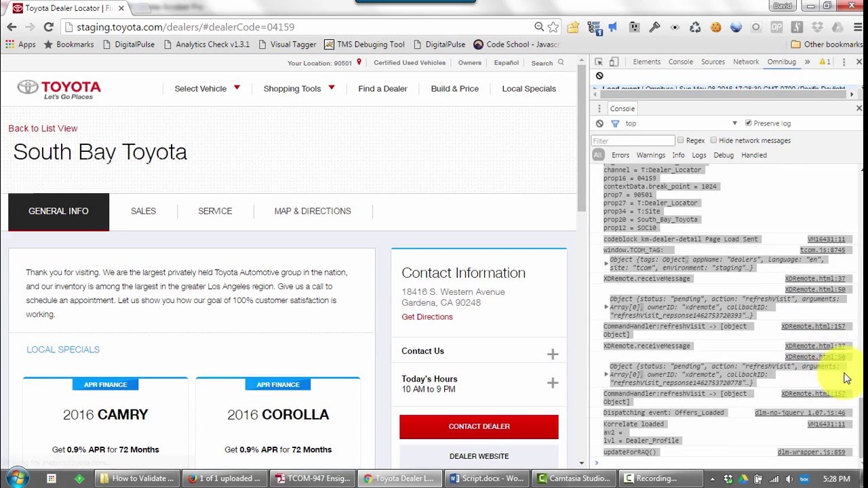Click the CONTACT DEALER button
Viewport: 868px width, 488px height.
tap(479, 426)
